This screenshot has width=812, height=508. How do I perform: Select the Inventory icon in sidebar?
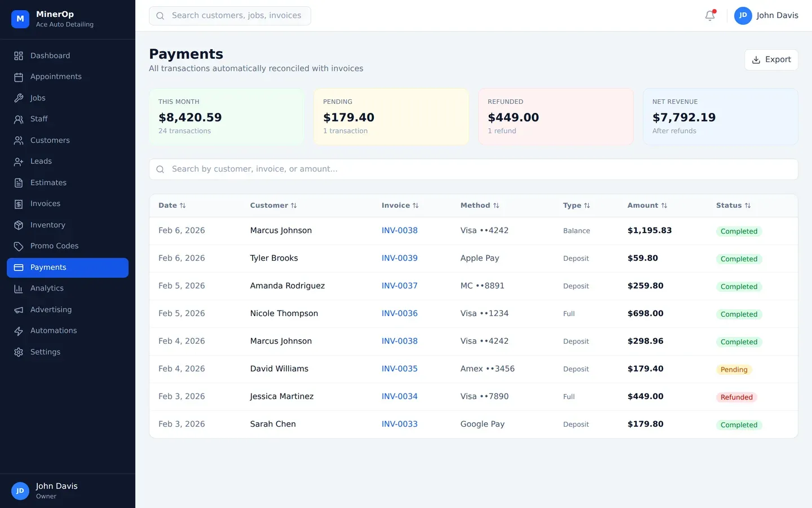pyautogui.click(x=19, y=225)
